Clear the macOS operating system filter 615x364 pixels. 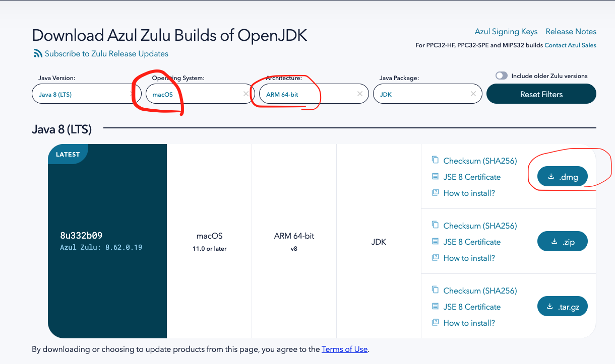pyautogui.click(x=245, y=94)
